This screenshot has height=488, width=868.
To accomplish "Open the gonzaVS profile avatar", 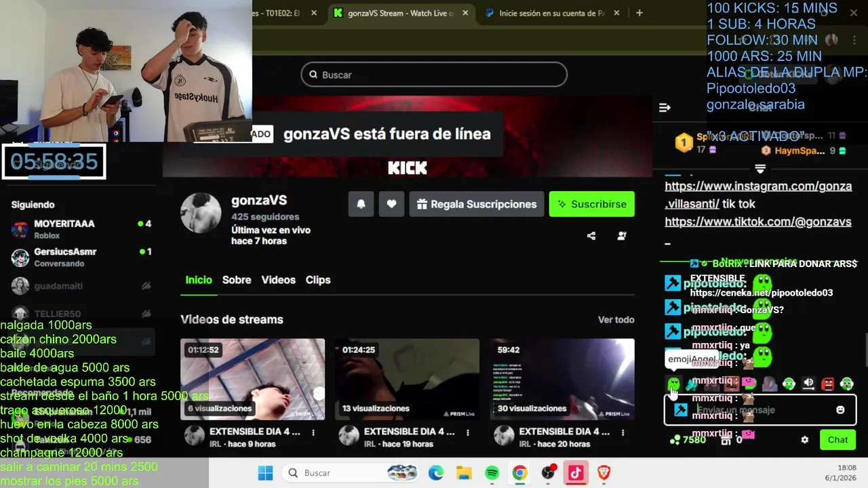I will [x=201, y=212].
